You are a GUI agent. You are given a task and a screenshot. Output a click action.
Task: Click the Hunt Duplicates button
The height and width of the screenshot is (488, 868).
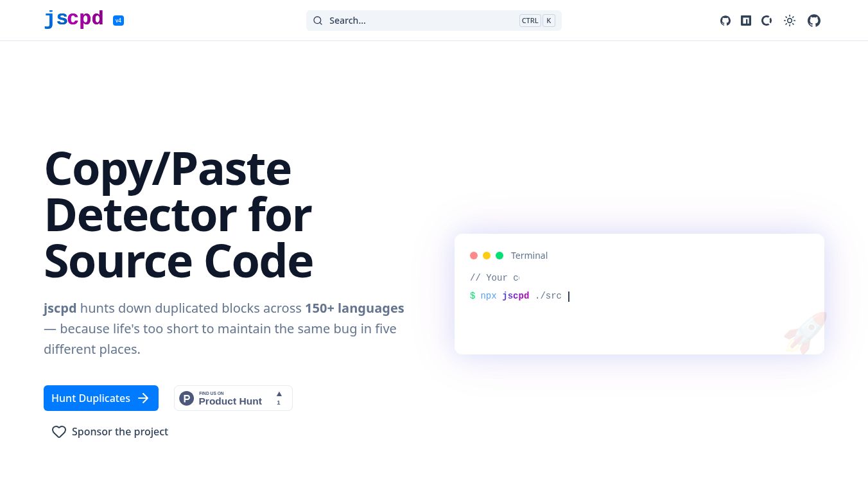(x=101, y=398)
